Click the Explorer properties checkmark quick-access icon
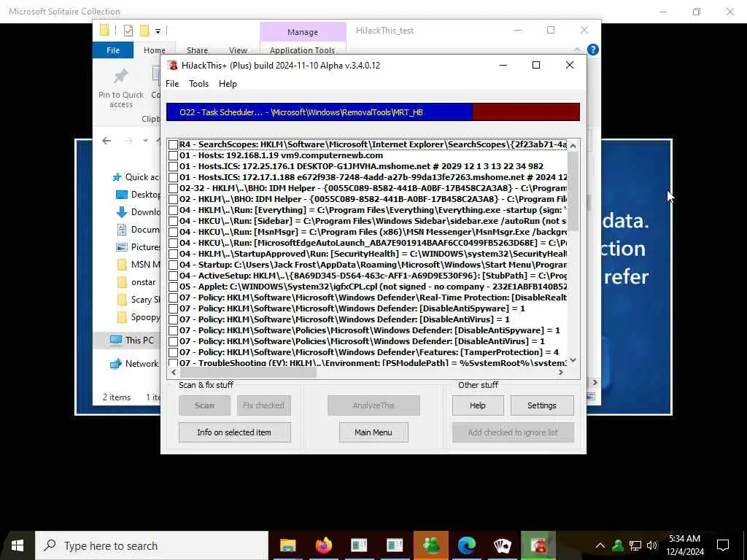Screen dimensions: 747x560 click(128, 31)
